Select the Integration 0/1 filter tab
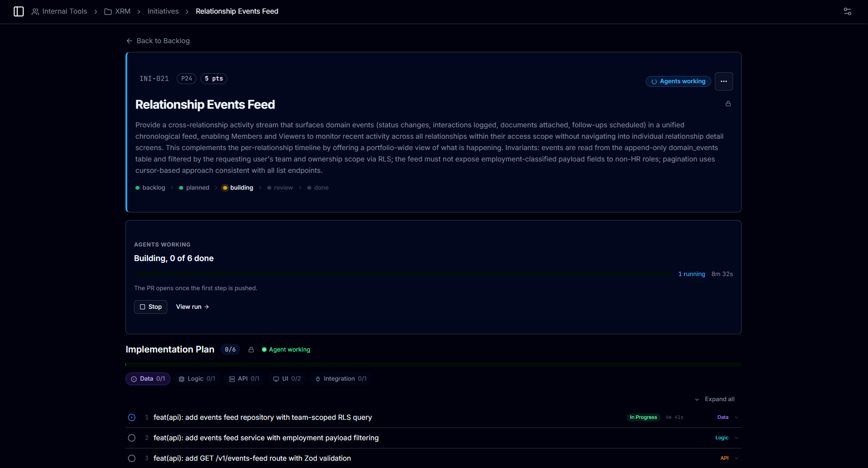Image resolution: width=868 pixels, height=468 pixels. coord(341,379)
